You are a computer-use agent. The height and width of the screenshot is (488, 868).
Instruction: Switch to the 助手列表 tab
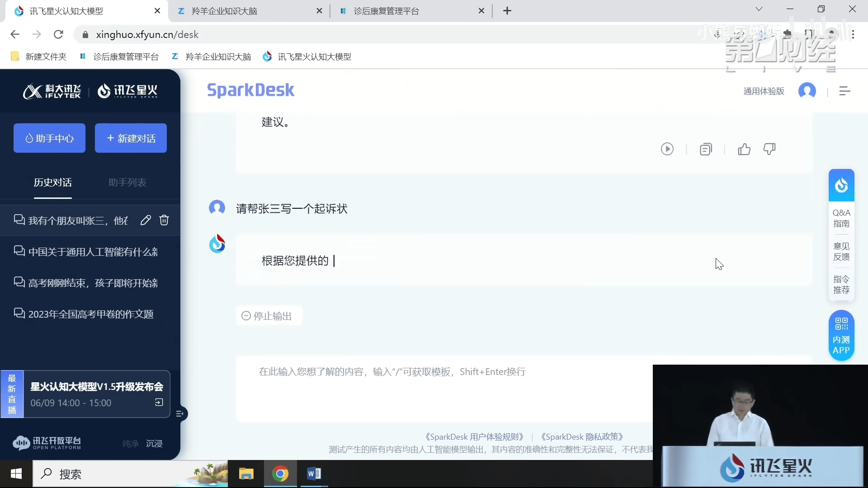[x=127, y=183]
